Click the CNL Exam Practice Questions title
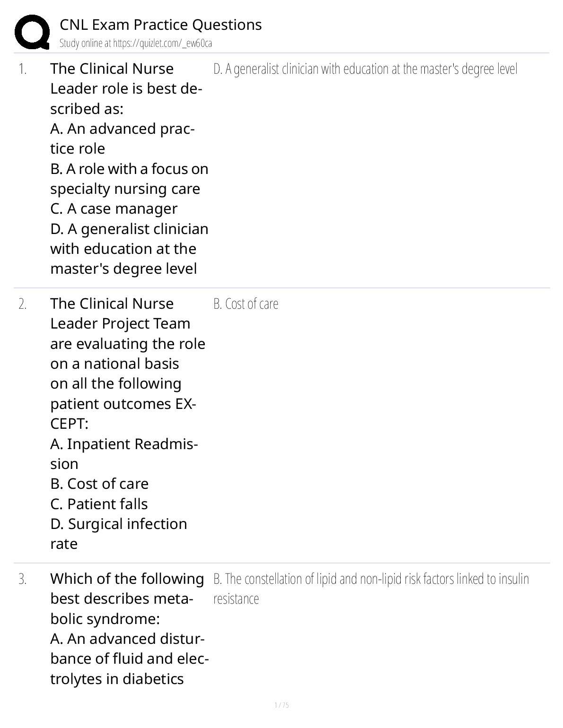Viewport: 563px width, 728px height. tap(160, 25)
